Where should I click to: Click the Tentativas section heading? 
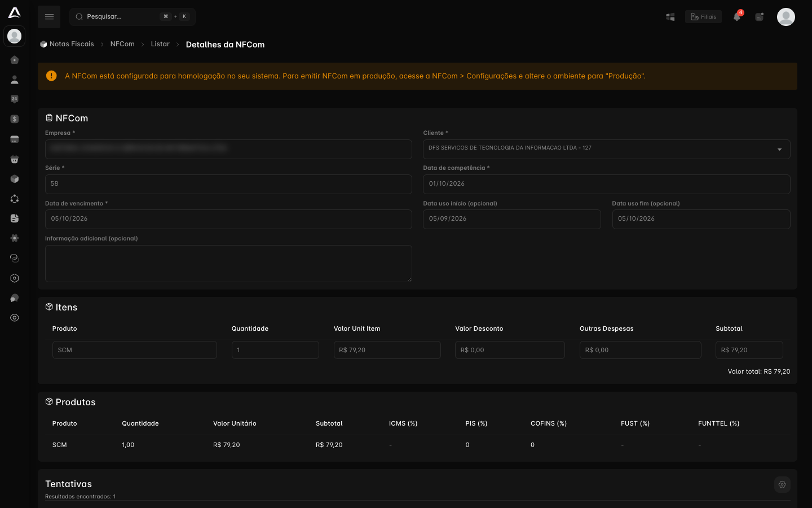(68, 484)
